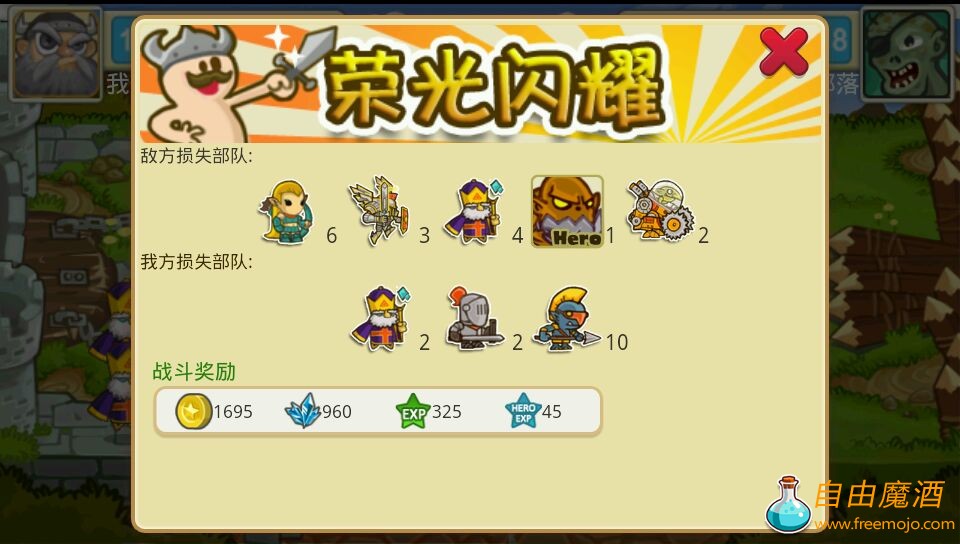Click the 战斗奖励 rewards heading
The width and height of the screenshot is (960, 544).
point(193,371)
